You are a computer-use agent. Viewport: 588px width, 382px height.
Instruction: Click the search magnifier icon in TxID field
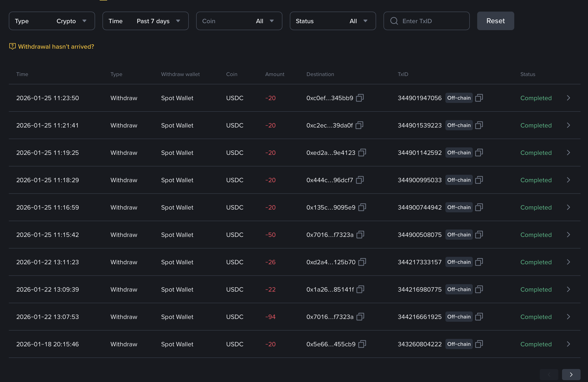394,21
